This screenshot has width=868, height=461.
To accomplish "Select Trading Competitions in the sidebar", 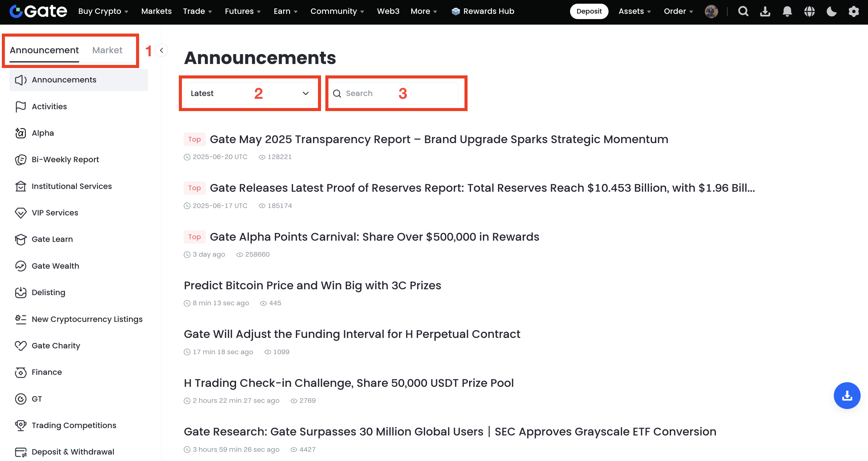I will 74,425.
